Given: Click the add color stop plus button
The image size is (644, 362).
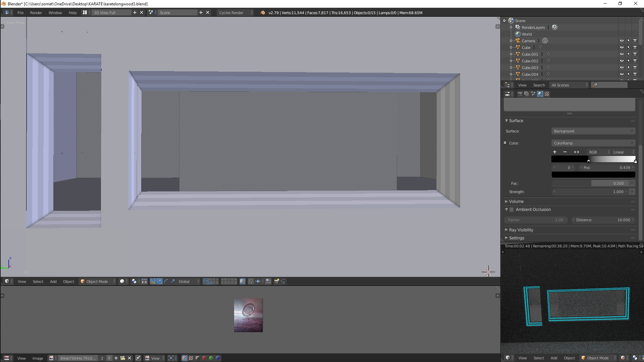Looking at the screenshot, I should pos(555,152).
